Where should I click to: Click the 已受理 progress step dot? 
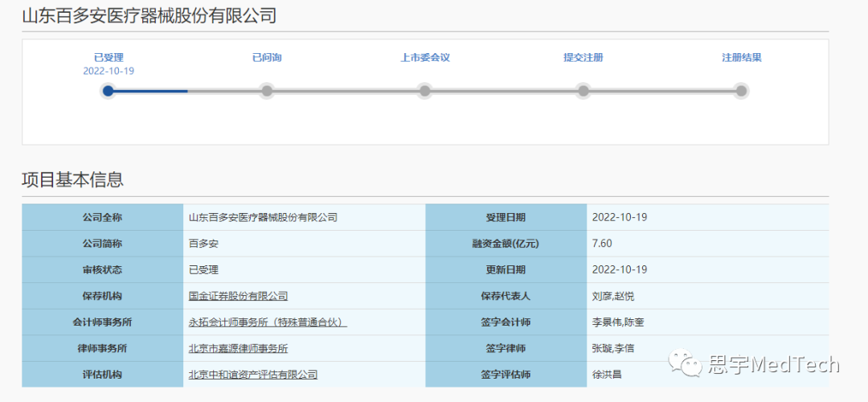[x=108, y=91]
